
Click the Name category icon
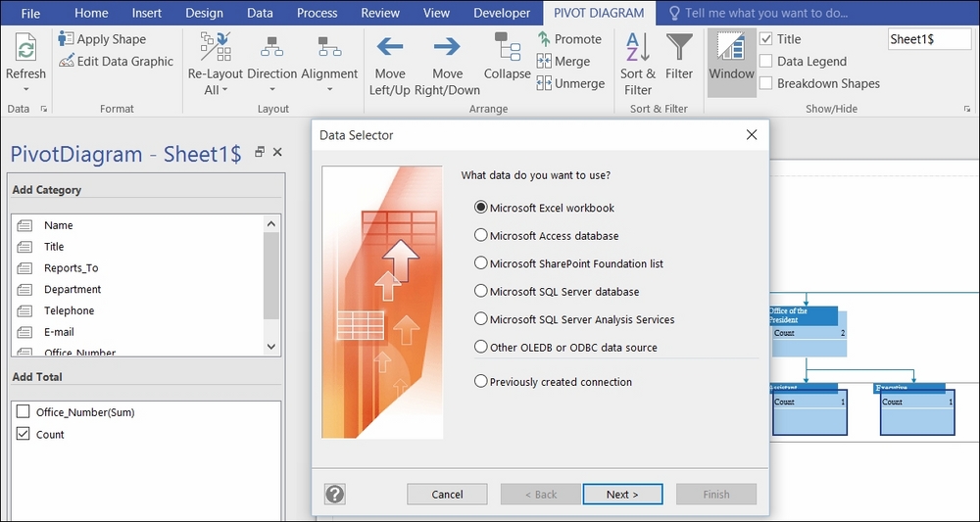coord(24,225)
